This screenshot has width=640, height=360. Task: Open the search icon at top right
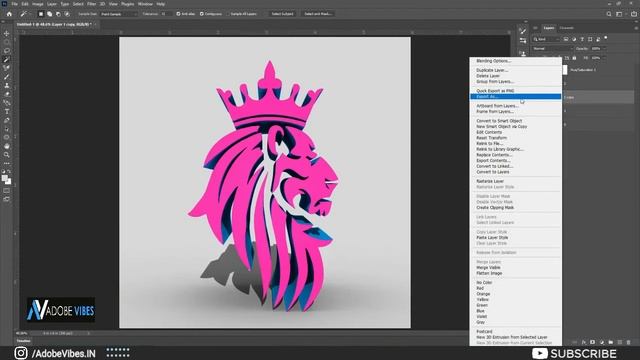point(609,14)
